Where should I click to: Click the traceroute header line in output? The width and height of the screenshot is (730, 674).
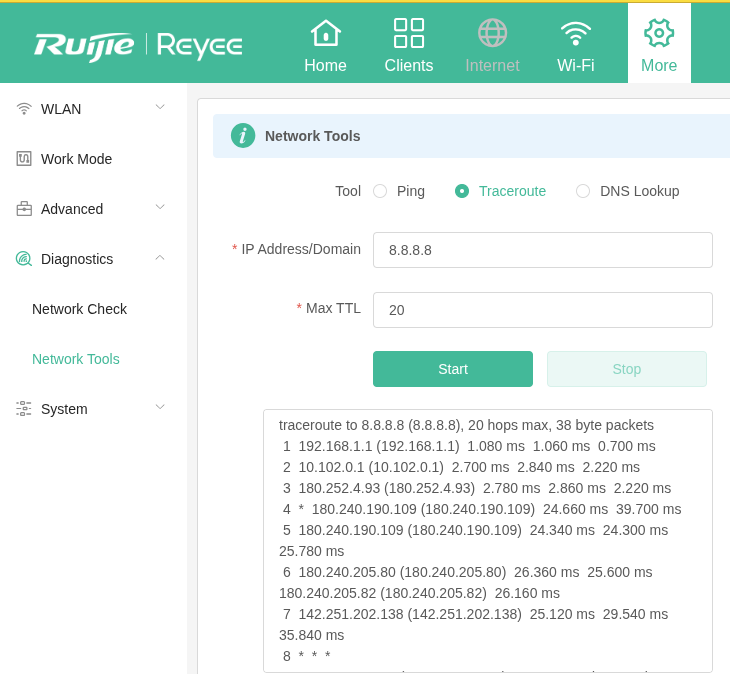466,425
